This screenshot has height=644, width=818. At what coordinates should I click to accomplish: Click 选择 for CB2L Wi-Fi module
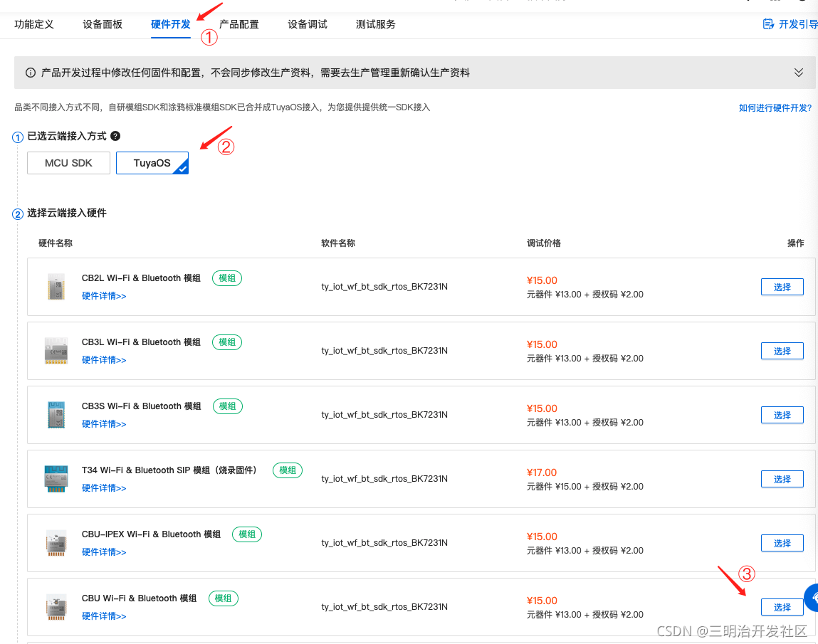click(x=782, y=287)
